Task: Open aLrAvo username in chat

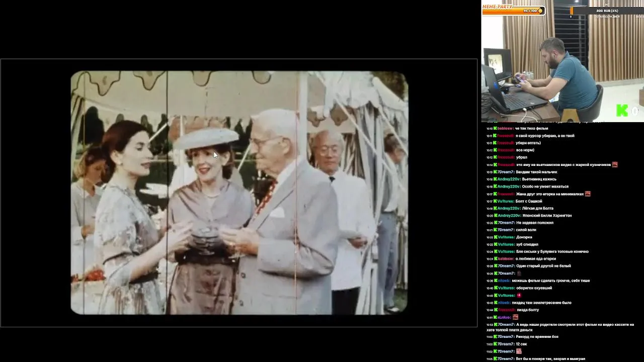Action: pos(504,317)
